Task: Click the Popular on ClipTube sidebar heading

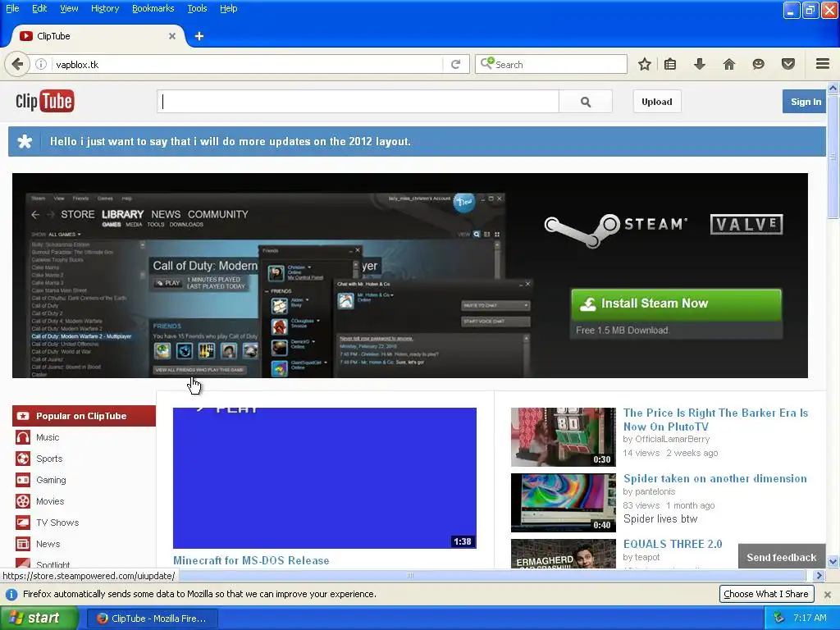Action: (x=84, y=416)
